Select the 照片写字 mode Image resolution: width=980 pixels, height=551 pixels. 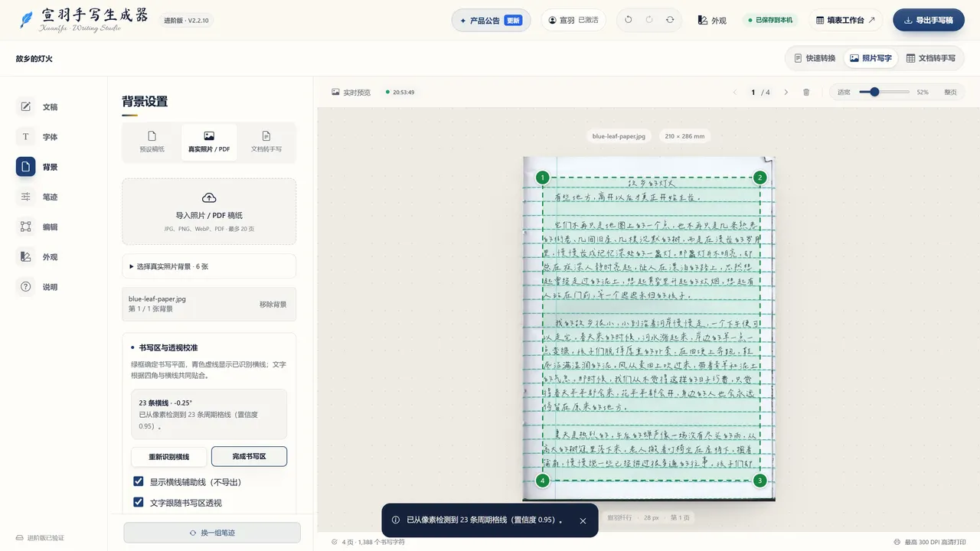point(871,58)
